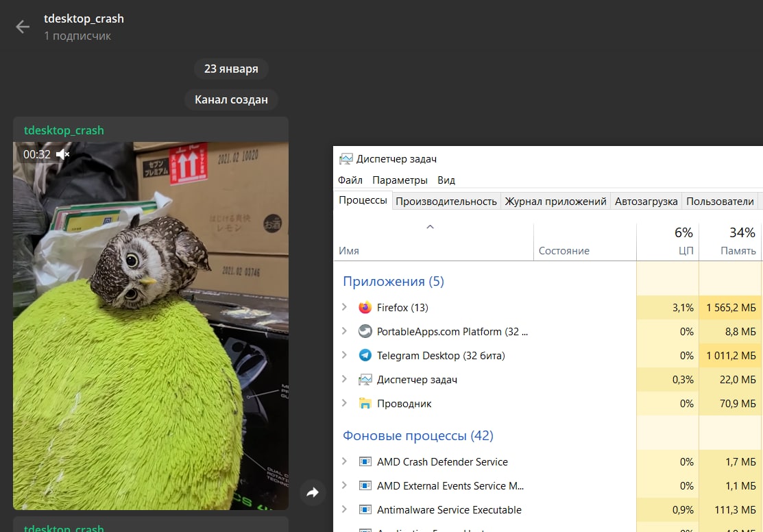Play the owl video thumbnail
Viewport: 763px width, 532px height.
tap(151, 326)
